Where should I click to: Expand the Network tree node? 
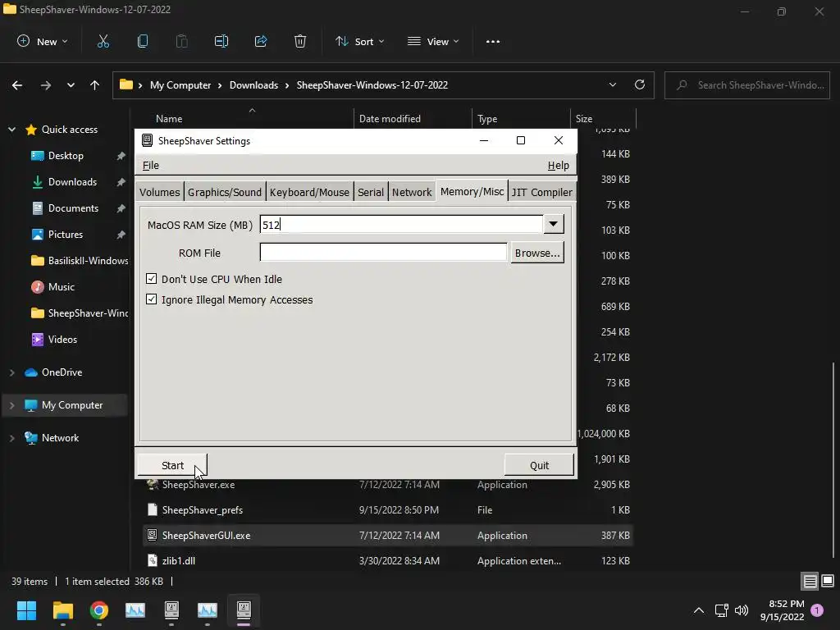(x=11, y=438)
